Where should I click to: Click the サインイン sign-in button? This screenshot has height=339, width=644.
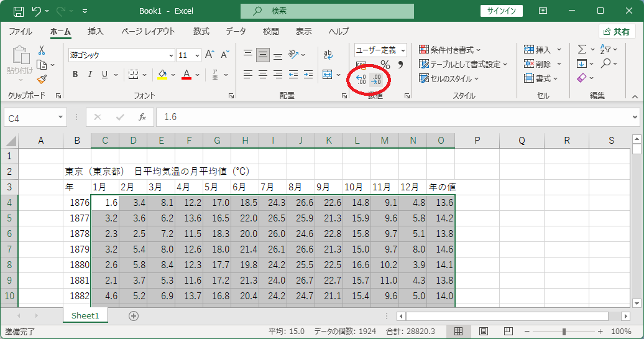(x=502, y=11)
